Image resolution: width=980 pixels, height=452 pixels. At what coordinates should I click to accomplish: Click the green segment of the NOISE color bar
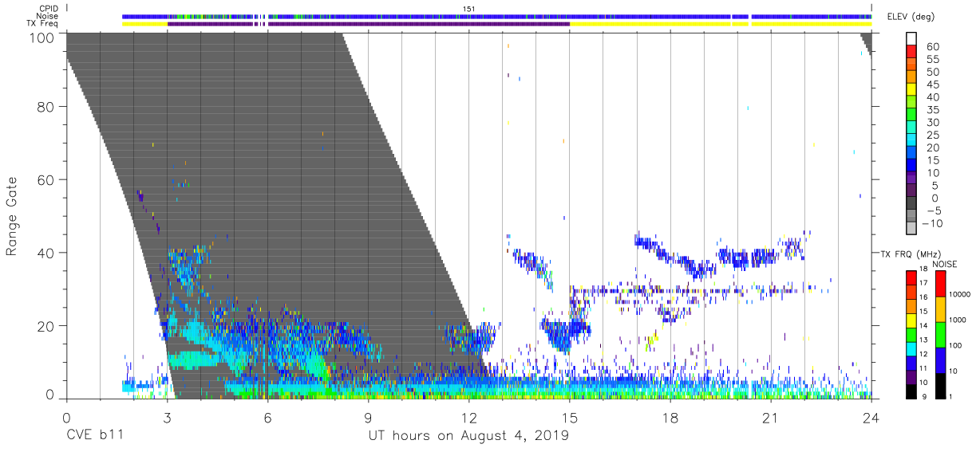point(941,334)
